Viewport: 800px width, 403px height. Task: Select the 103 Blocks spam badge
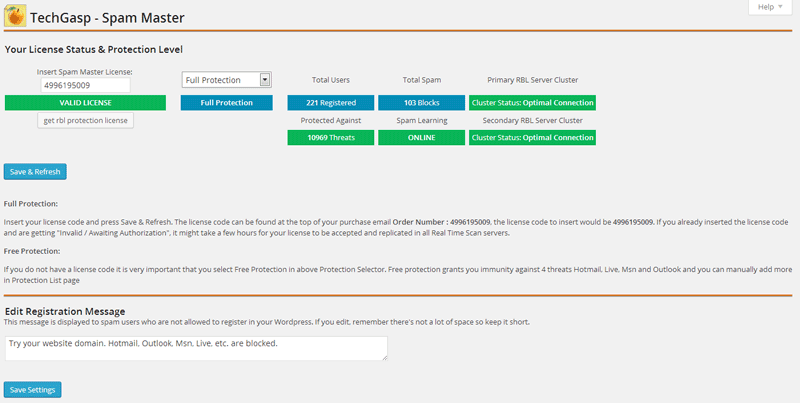tap(421, 102)
